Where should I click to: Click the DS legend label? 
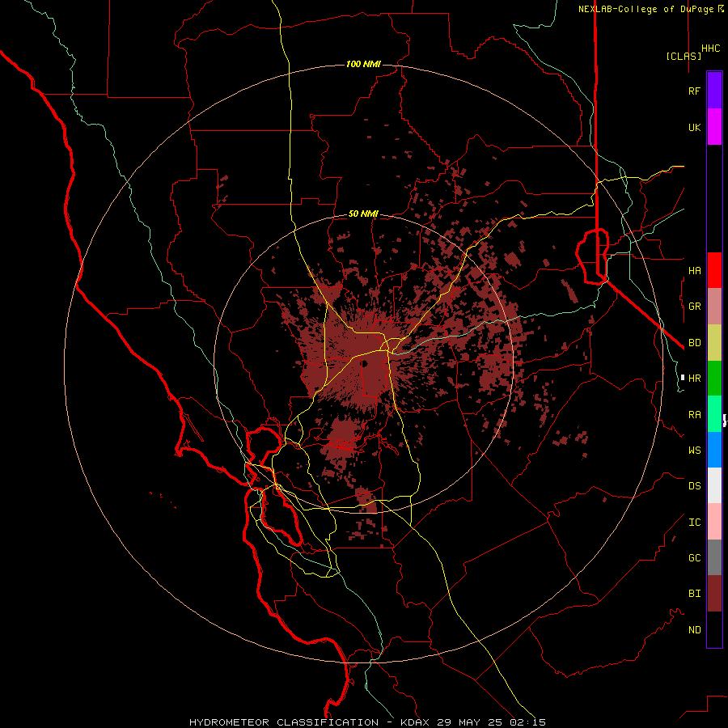694,486
